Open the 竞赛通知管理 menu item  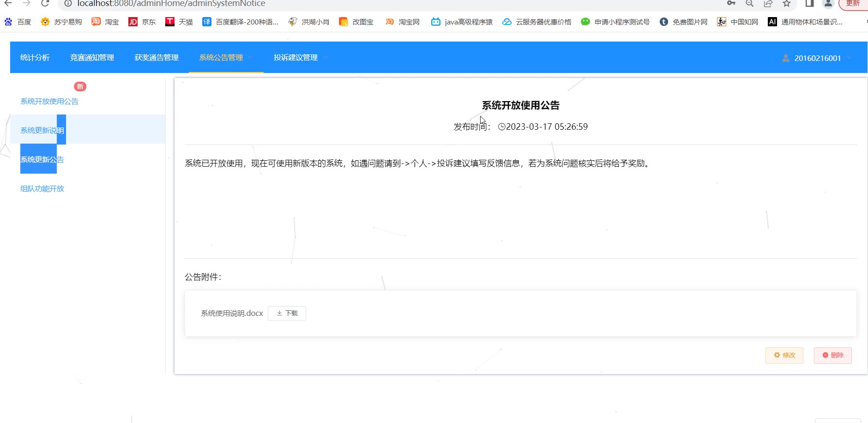pos(92,57)
